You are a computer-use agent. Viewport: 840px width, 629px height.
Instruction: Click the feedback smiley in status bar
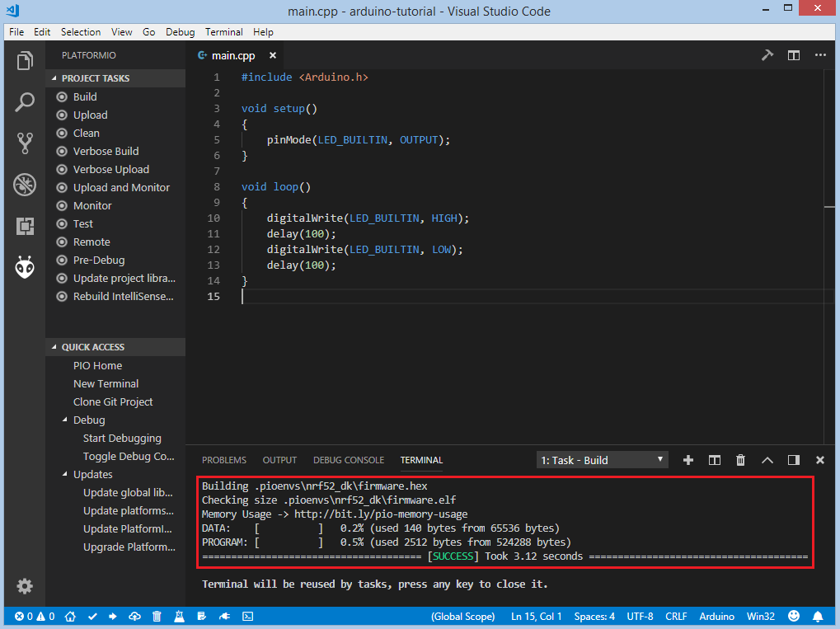pos(794,616)
